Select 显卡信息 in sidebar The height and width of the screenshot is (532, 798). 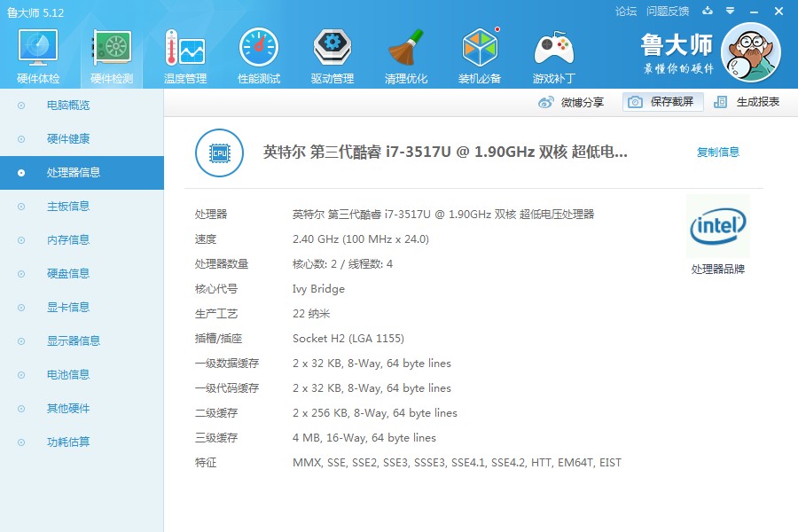(82, 308)
